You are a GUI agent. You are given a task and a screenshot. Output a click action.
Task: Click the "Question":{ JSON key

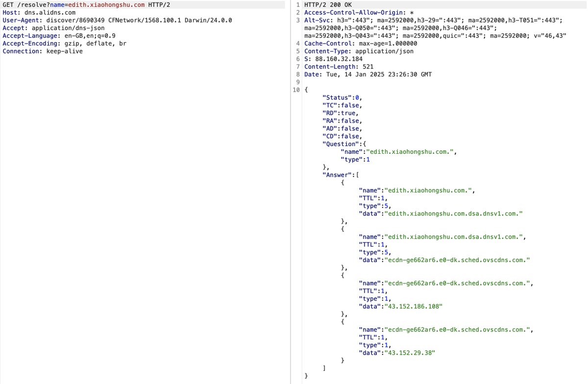click(344, 144)
